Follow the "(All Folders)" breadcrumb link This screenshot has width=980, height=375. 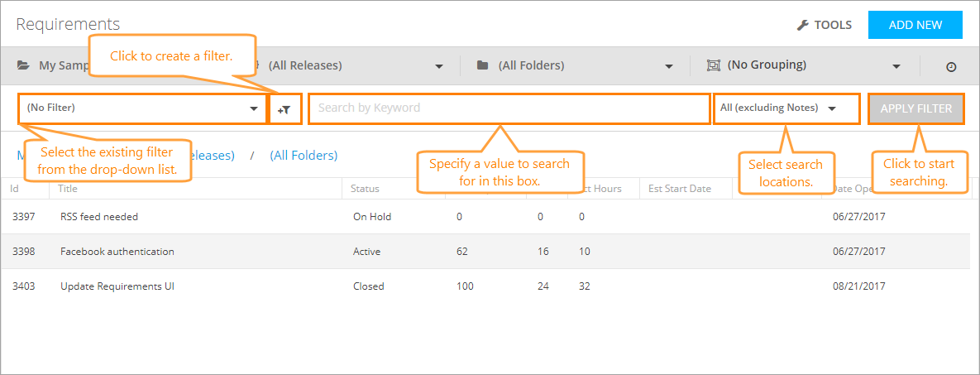[304, 156]
